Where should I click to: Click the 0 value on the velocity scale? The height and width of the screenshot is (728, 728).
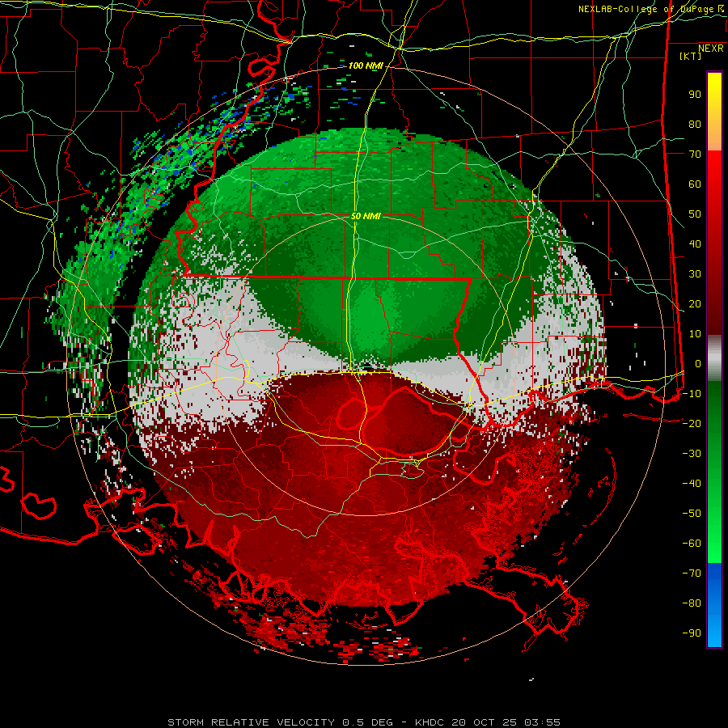(x=698, y=364)
